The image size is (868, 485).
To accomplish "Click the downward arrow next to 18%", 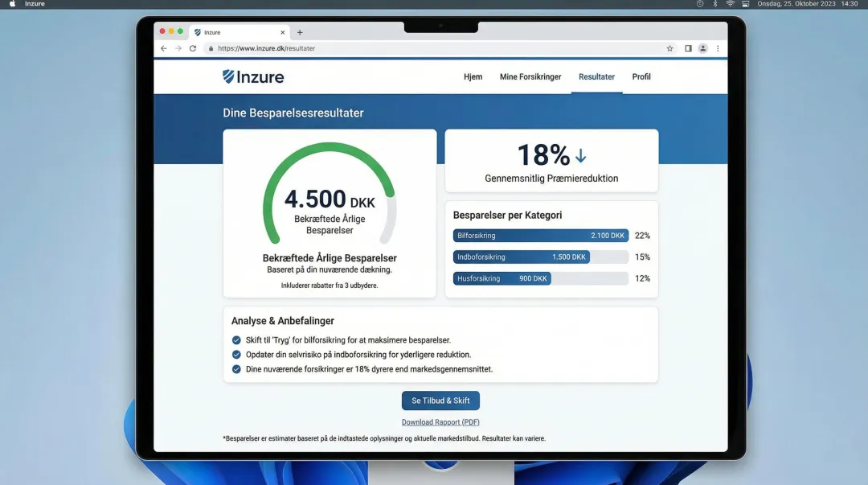I will [x=580, y=155].
